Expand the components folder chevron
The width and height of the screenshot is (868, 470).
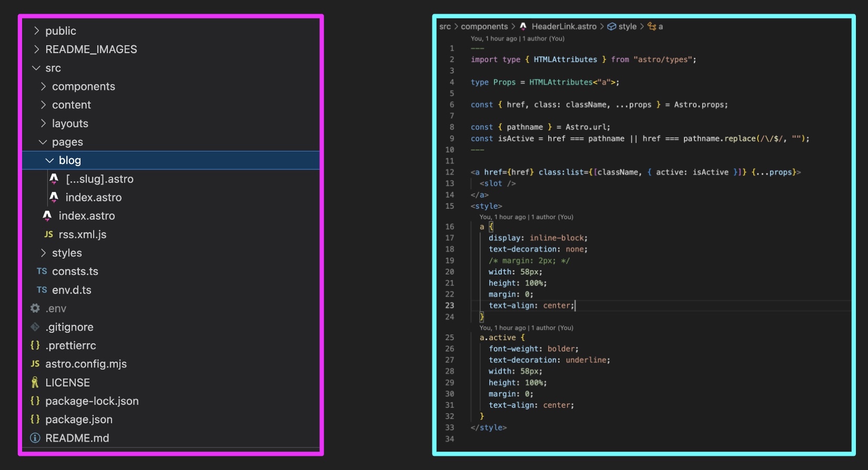(43, 87)
